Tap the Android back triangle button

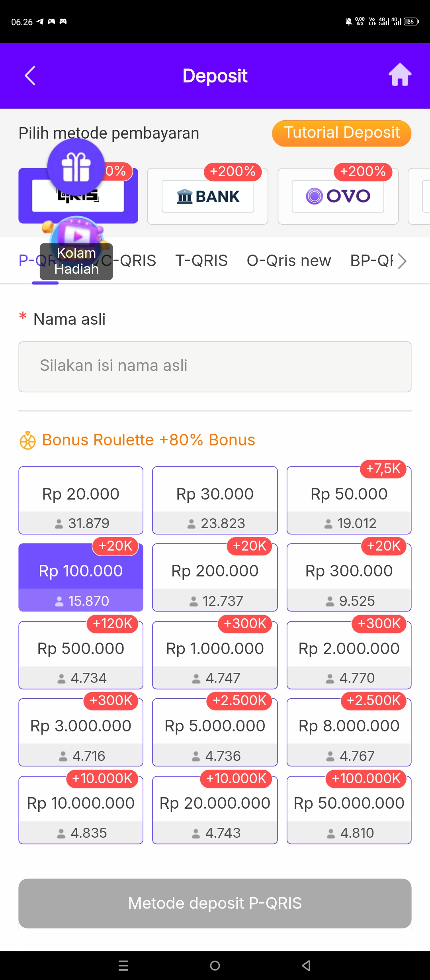pyautogui.click(x=306, y=965)
